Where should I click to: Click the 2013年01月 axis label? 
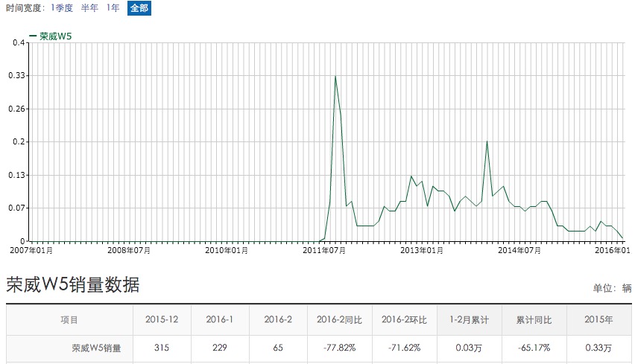[x=422, y=251]
